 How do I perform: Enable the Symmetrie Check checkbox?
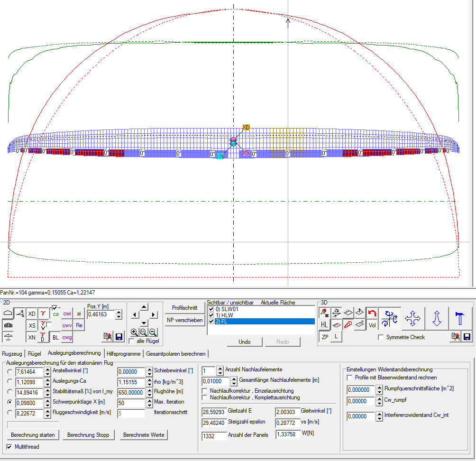(x=381, y=337)
